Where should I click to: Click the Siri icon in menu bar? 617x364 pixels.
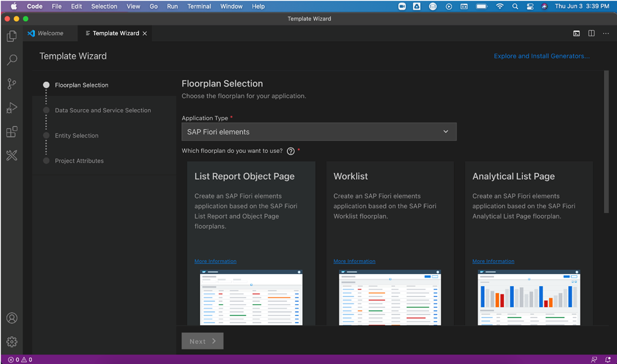click(x=545, y=6)
